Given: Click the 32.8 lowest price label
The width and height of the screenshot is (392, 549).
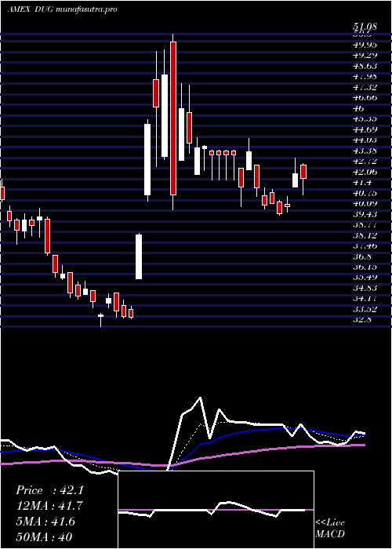Looking at the screenshot, I should tap(362, 320).
